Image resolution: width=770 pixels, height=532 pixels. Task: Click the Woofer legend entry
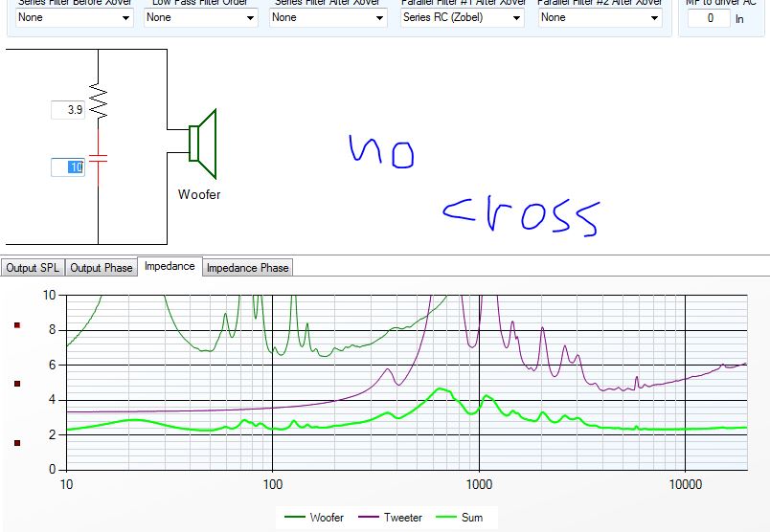(x=314, y=518)
